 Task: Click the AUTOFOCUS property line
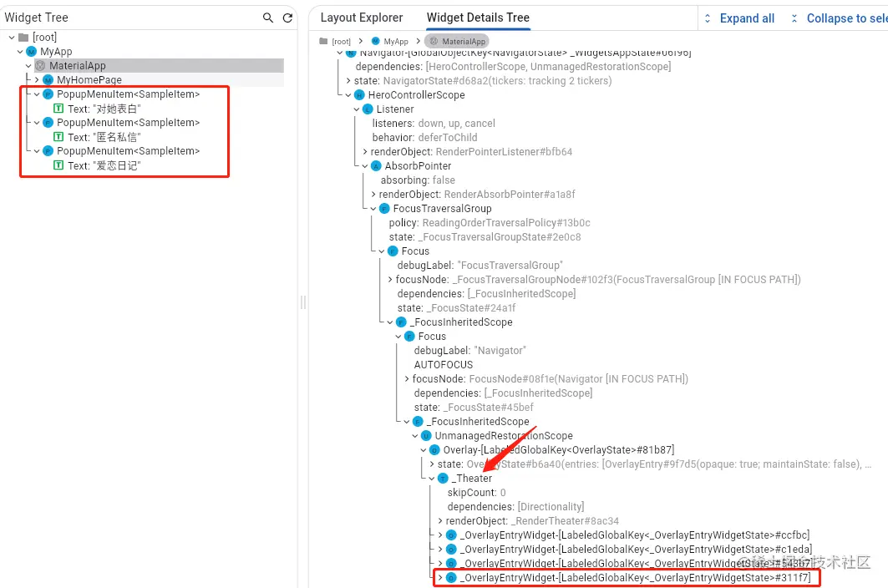pyautogui.click(x=444, y=365)
